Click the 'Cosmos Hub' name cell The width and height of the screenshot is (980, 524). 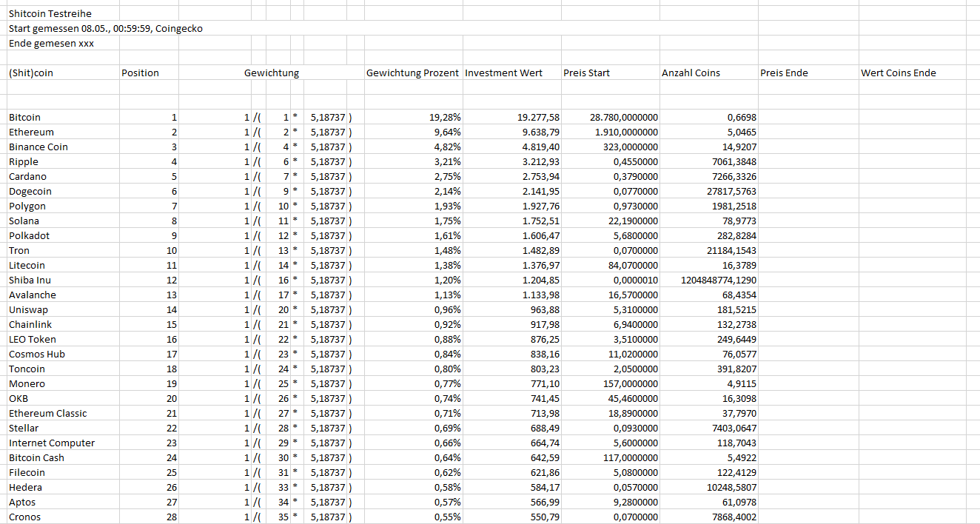point(64,354)
